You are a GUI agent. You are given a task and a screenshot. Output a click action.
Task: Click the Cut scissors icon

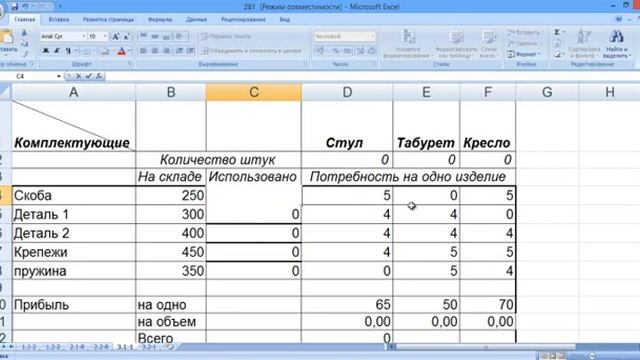(x=24, y=33)
